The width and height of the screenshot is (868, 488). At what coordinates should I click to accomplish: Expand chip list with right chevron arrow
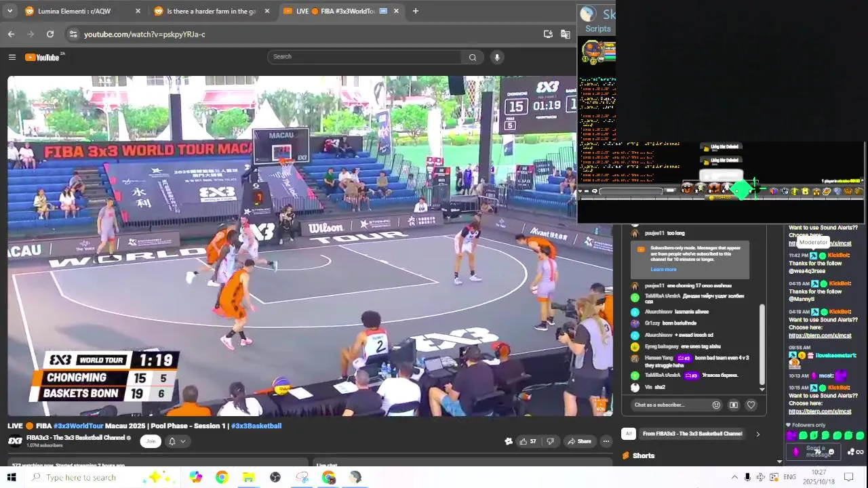[757, 434]
